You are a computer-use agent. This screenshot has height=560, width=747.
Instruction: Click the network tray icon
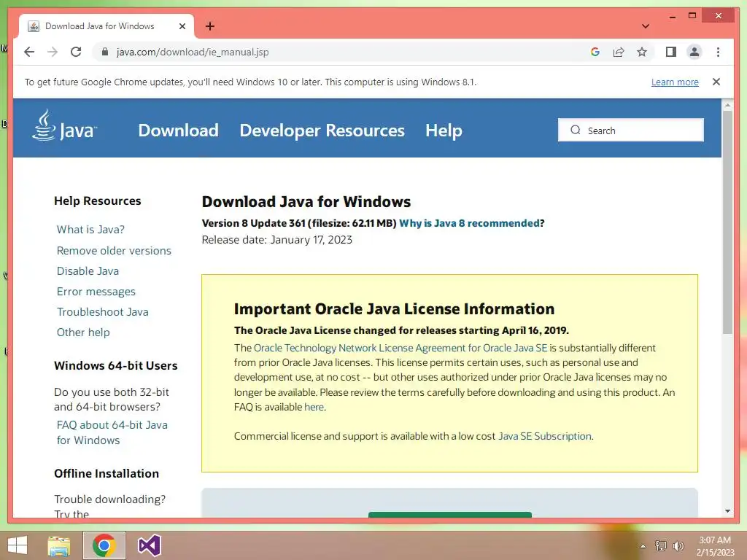[x=661, y=546]
